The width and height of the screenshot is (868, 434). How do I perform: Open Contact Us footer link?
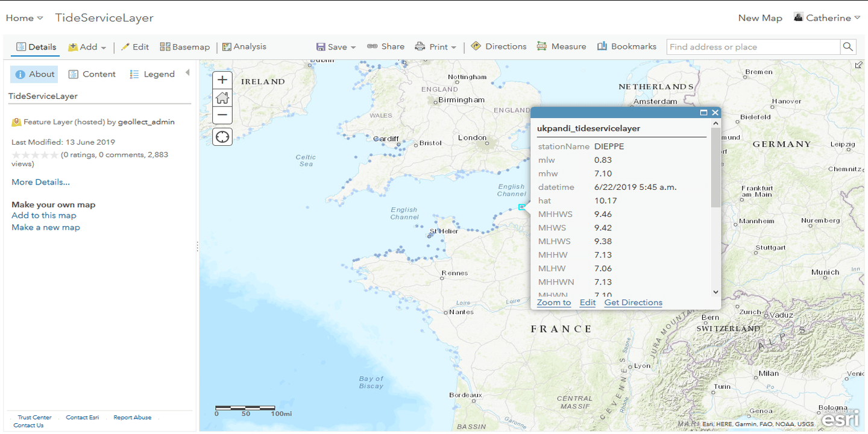pyautogui.click(x=28, y=426)
